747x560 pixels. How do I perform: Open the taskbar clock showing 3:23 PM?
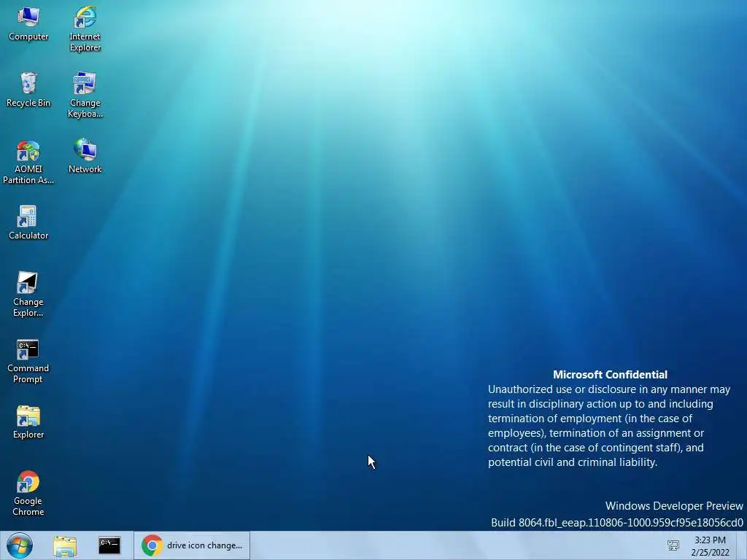click(710, 545)
